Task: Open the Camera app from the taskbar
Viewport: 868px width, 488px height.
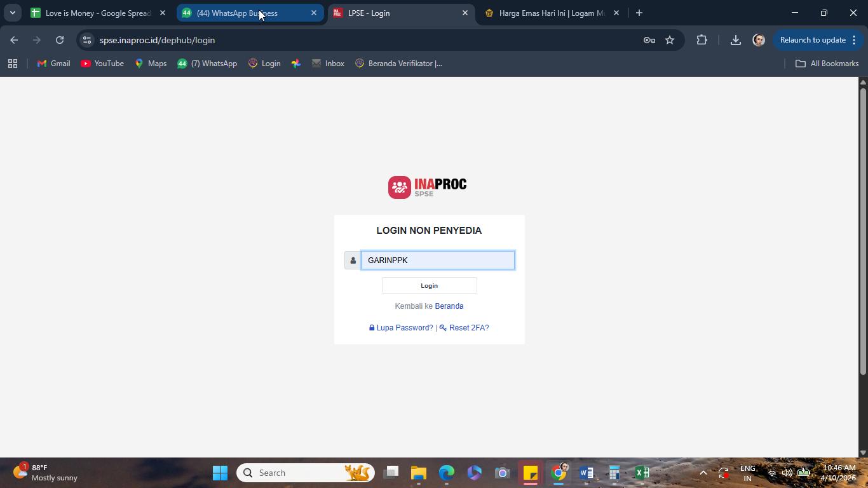Action: pyautogui.click(x=503, y=473)
